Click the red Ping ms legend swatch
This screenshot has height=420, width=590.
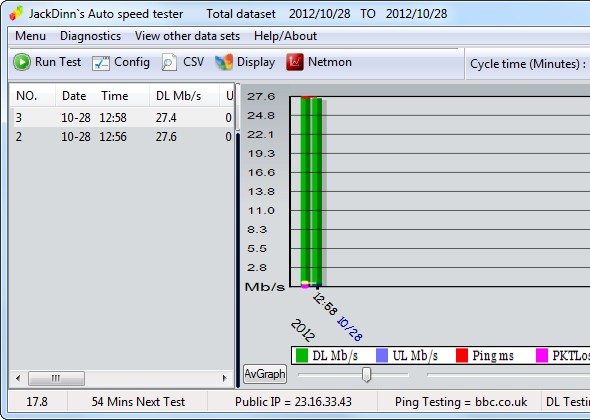(462, 355)
